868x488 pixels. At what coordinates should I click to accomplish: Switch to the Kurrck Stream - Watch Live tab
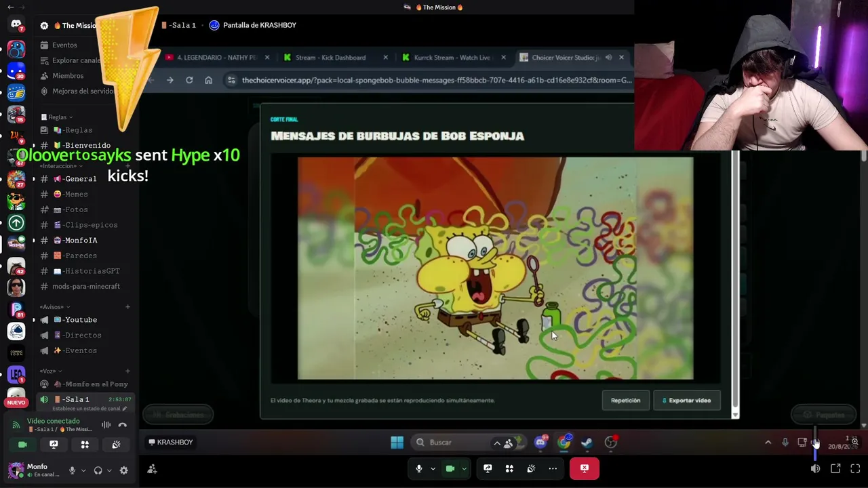click(x=452, y=58)
